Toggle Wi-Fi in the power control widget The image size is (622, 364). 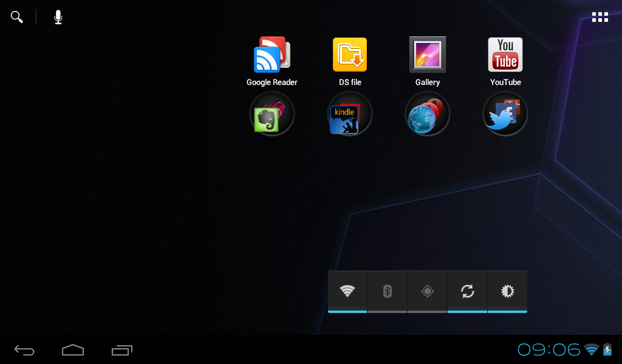(x=347, y=291)
